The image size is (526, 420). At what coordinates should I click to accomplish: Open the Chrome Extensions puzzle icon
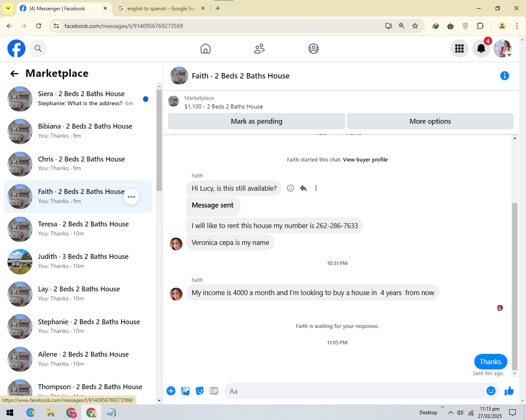pos(480,26)
